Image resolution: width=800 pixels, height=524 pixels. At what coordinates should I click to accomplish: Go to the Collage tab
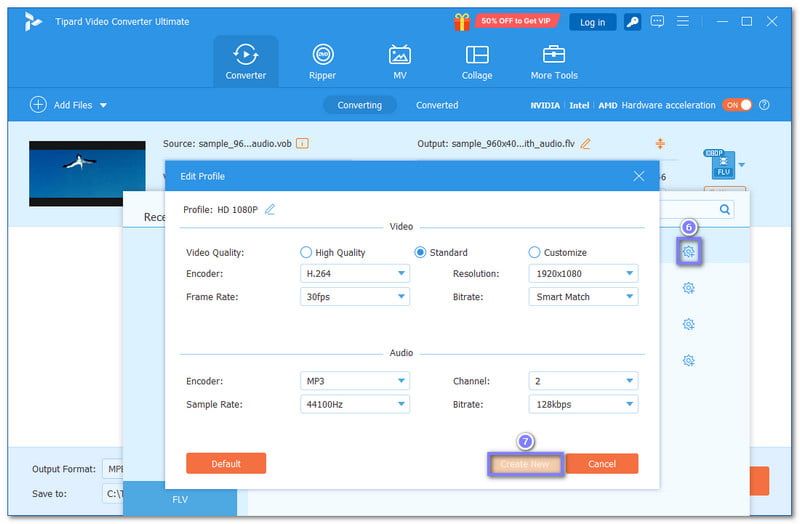pos(477,61)
